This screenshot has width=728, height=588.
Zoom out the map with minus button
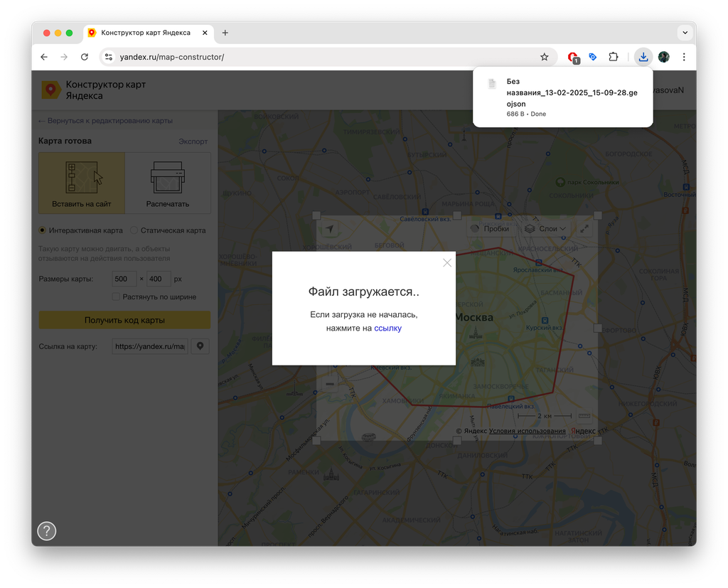point(330,384)
